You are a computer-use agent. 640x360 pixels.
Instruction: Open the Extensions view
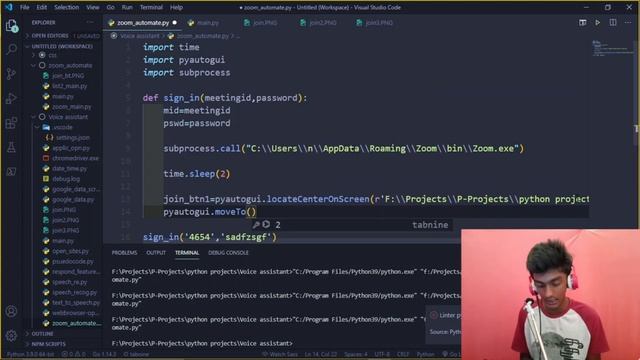(x=11, y=123)
